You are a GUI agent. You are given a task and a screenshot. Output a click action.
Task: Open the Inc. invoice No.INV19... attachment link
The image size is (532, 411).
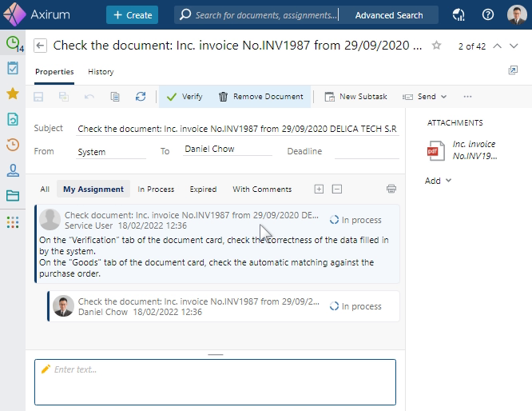[474, 150]
